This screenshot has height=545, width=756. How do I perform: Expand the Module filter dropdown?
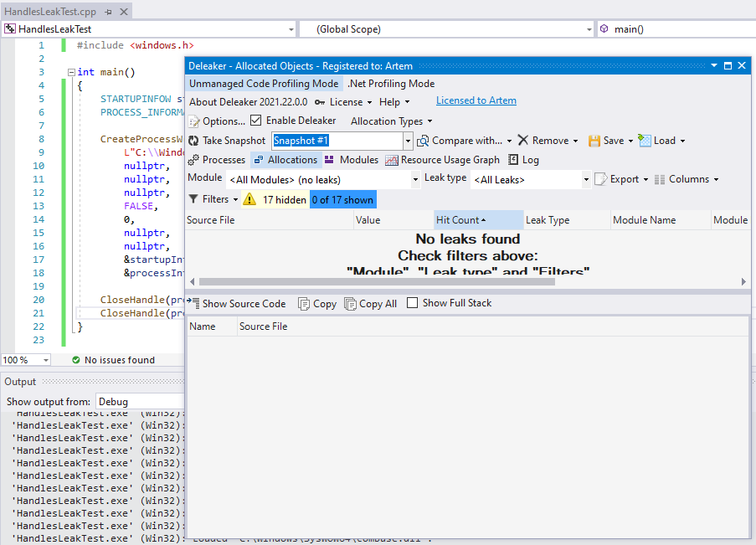pos(415,179)
